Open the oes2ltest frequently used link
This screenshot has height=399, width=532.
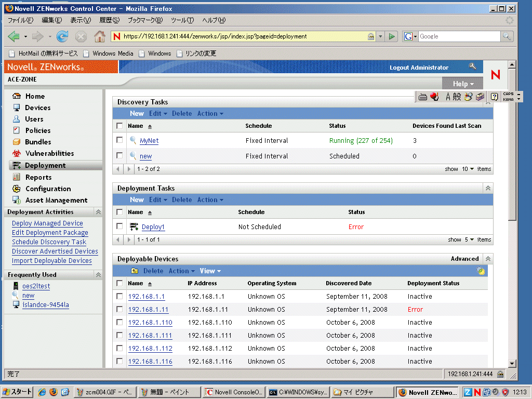click(36, 286)
